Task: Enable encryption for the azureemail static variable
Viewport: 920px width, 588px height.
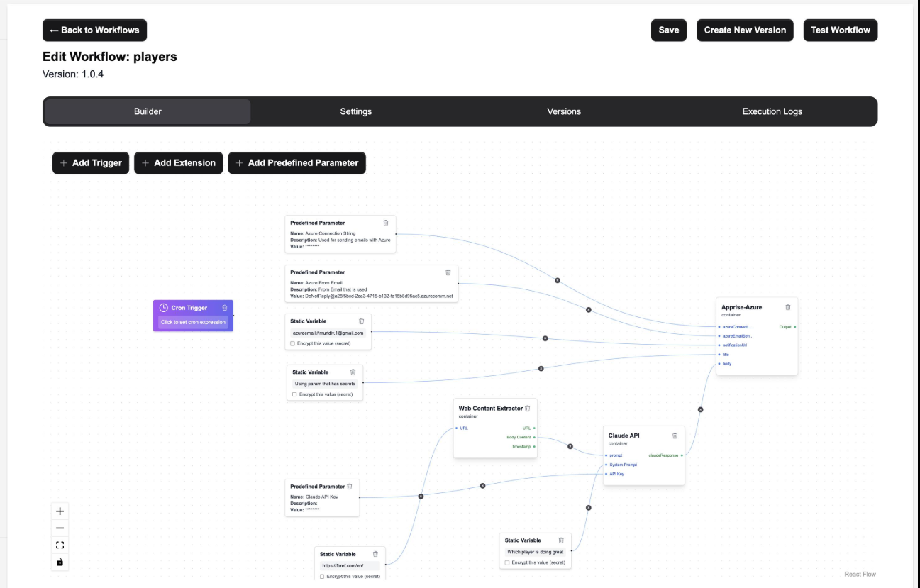Action: (293, 343)
